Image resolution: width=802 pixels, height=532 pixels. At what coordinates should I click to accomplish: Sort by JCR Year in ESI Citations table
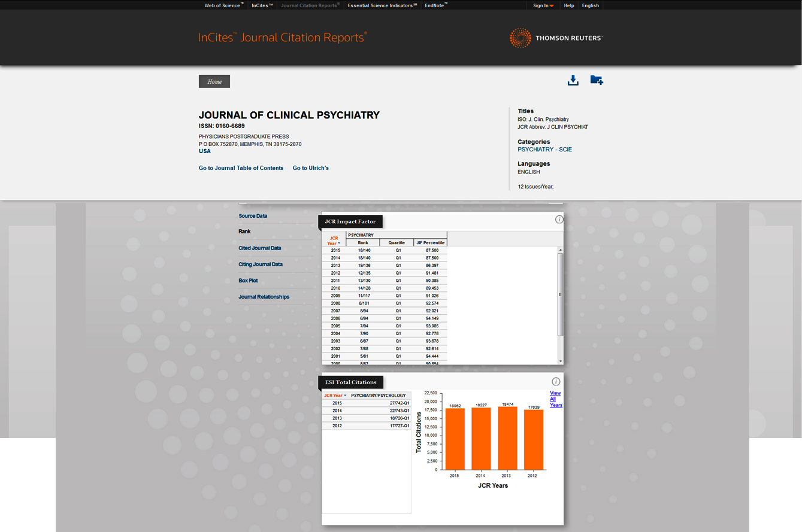[335, 396]
